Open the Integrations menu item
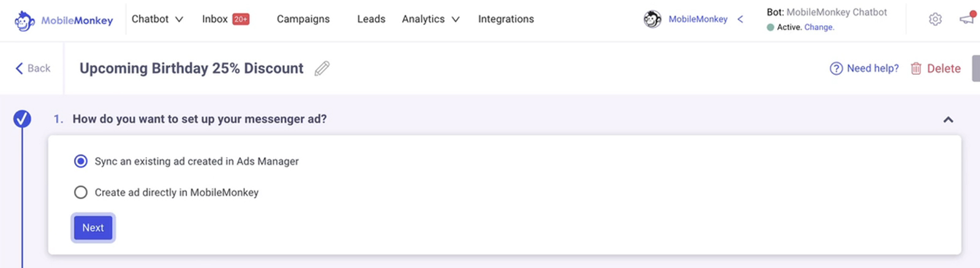Image resolution: width=980 pixels, height=268 pixels. click(506, 19)
